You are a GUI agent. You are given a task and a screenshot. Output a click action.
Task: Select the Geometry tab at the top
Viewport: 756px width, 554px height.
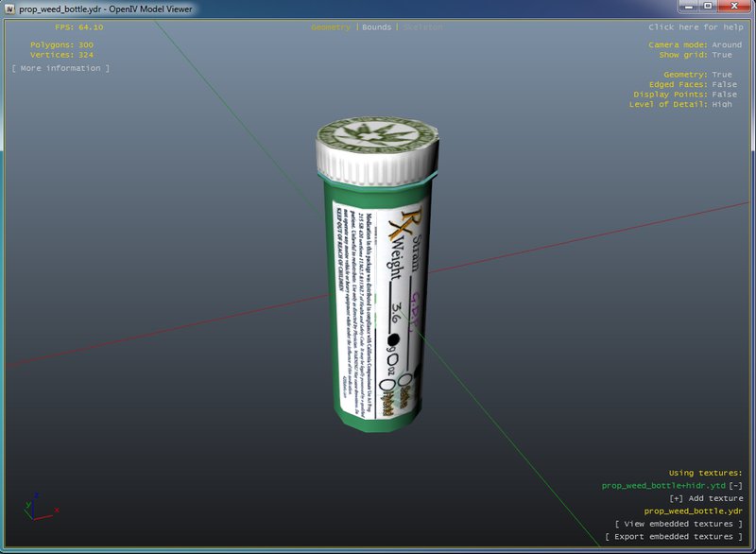click(331, 27)
